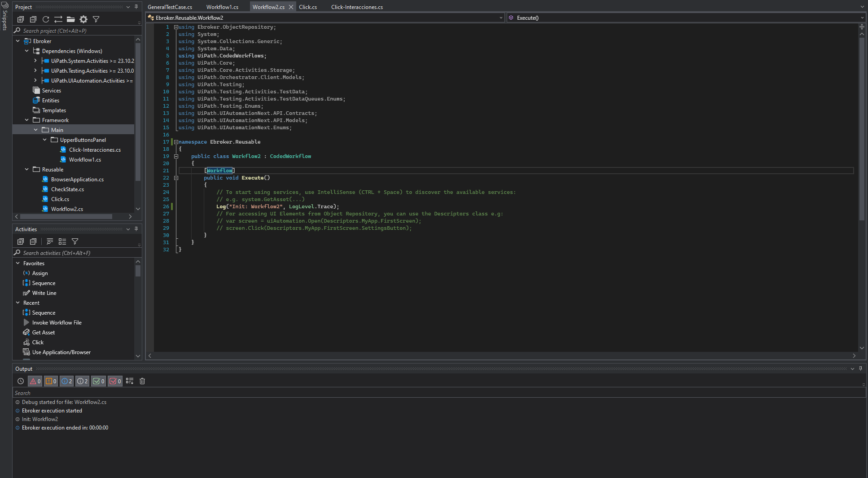Image resolution: width=868 pixels, height=478 pixels.
Task: Open Project Settings gear icon
Action: click(83, 19)
